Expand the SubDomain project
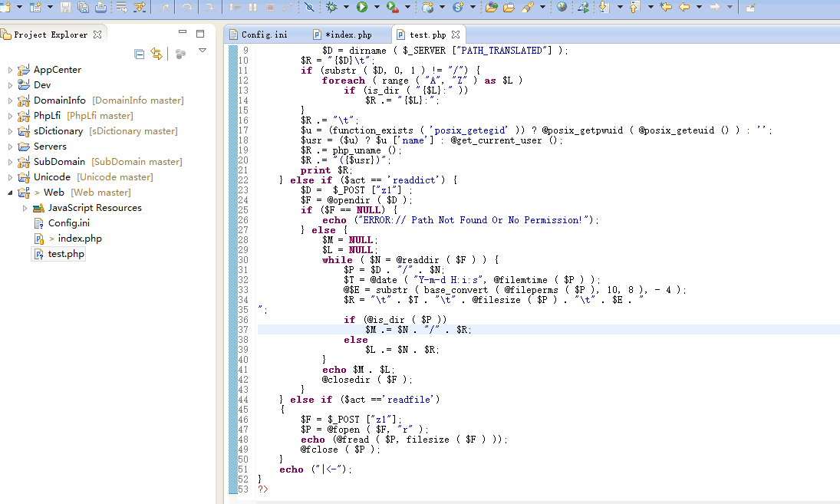 (10, 162)
